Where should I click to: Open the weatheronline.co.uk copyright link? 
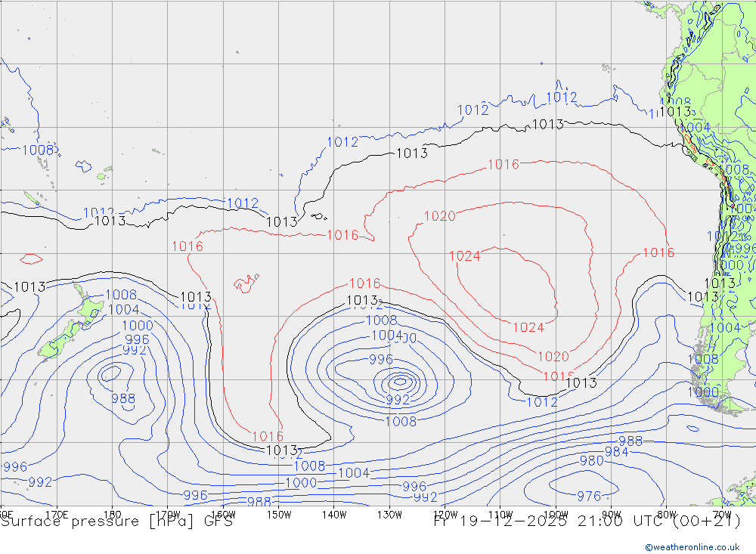pos(692,546)
